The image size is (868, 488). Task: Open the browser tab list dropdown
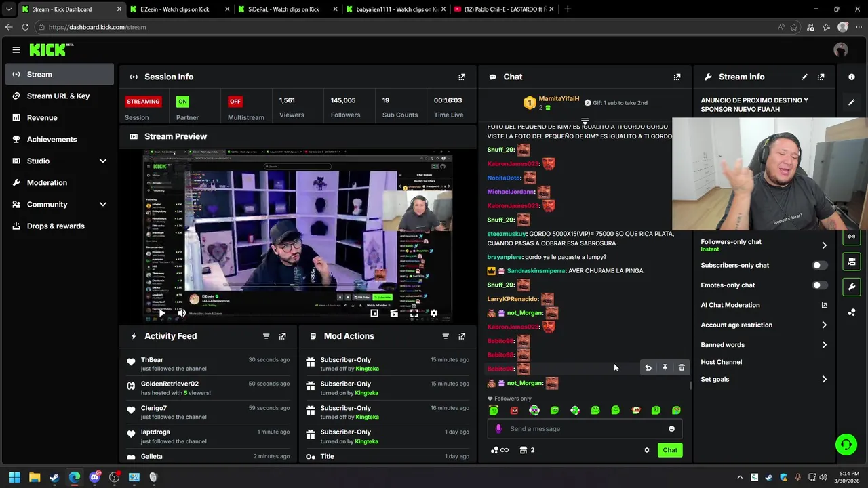pos(9,9)
